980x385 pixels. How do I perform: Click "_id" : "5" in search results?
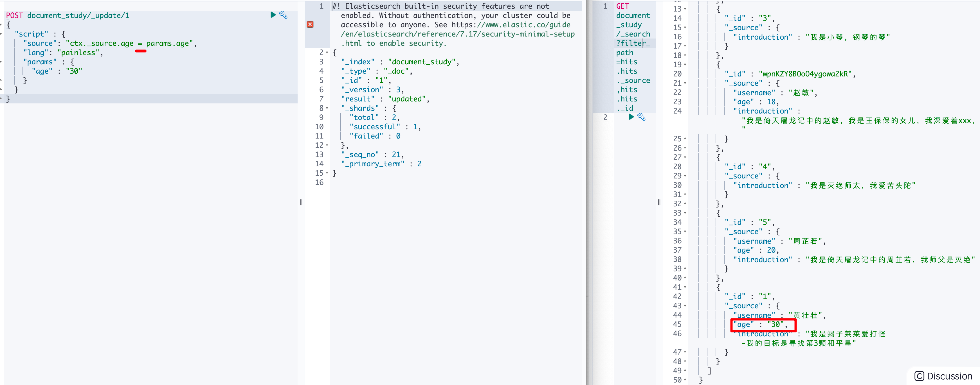point(749,222)
